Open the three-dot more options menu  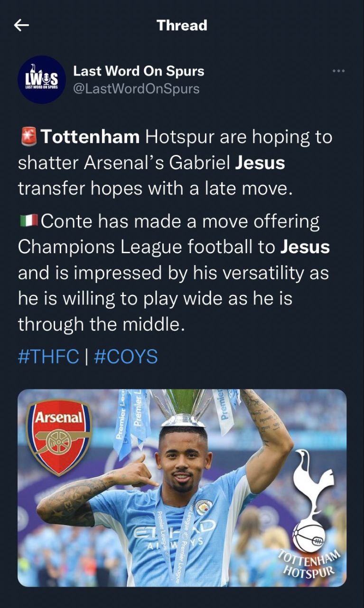coord(338,71)
